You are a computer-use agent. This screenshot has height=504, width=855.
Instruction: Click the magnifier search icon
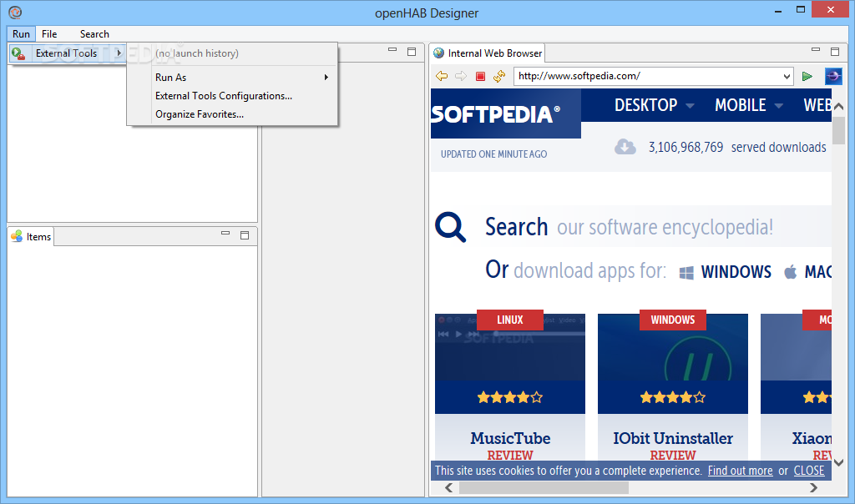[x=450, y=227]
